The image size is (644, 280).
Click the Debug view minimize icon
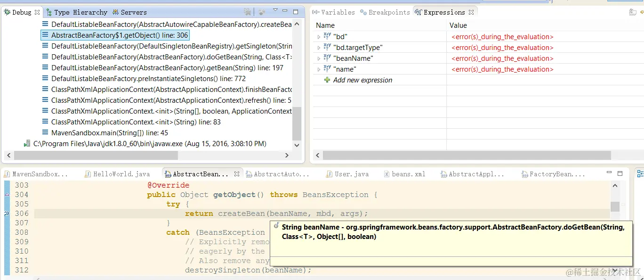285,11
